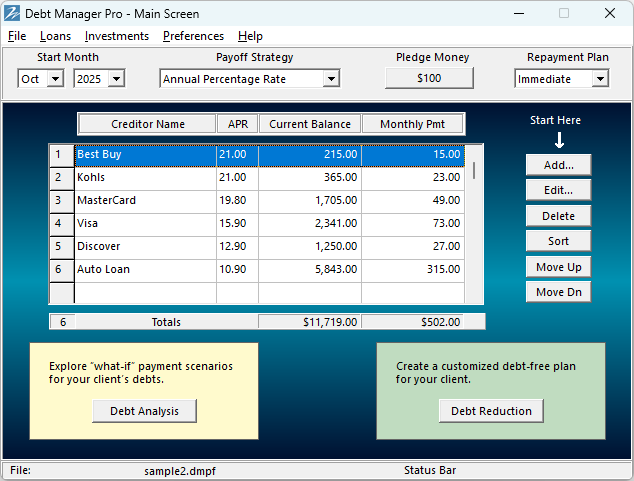Open the Investments menu
The image size is (634, 481).
click(117, 36)
